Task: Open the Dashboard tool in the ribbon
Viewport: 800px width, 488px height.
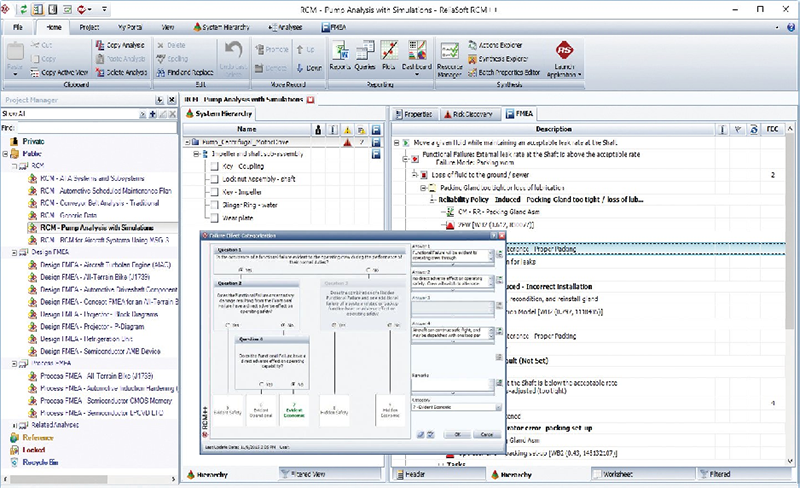Action: 417,56
